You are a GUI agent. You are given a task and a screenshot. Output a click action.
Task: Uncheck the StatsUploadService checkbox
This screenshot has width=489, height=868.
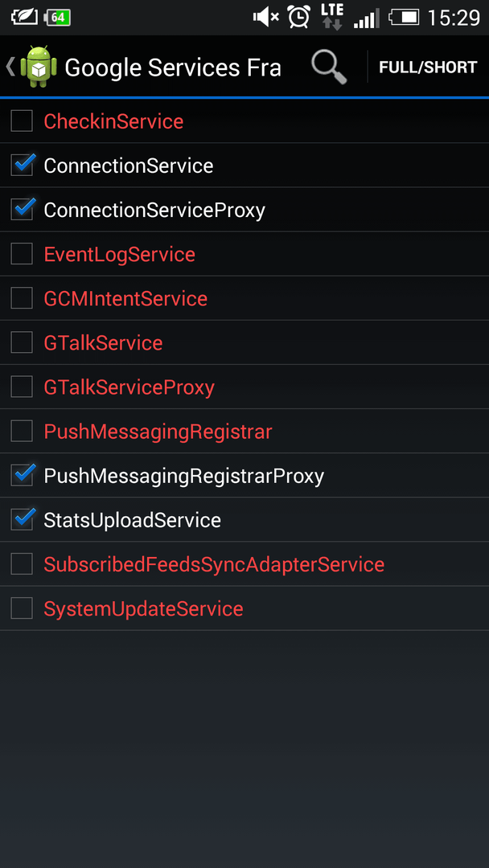[x=23, y=518]
